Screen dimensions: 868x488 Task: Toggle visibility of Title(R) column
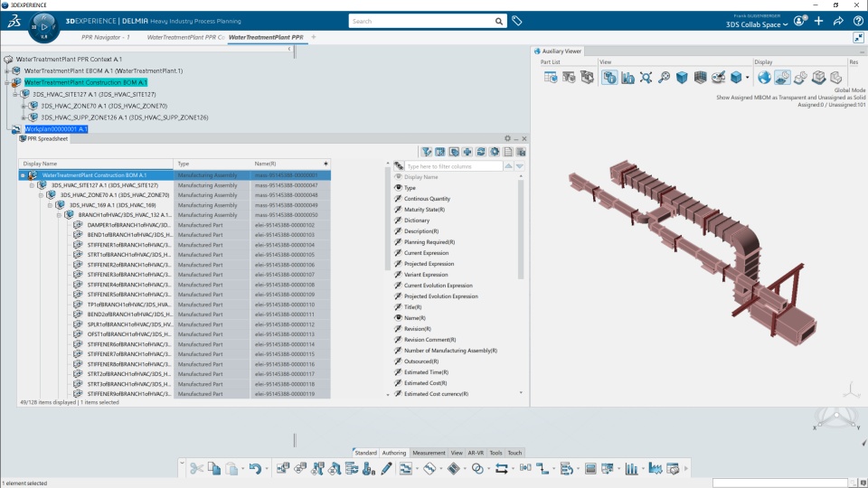pos(398,307)
